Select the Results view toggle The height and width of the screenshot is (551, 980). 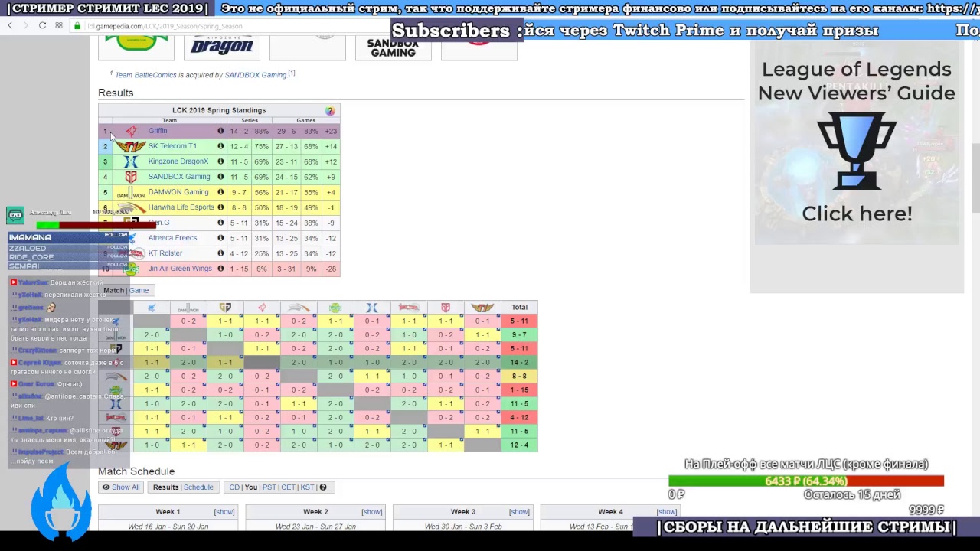pos(165,487)
